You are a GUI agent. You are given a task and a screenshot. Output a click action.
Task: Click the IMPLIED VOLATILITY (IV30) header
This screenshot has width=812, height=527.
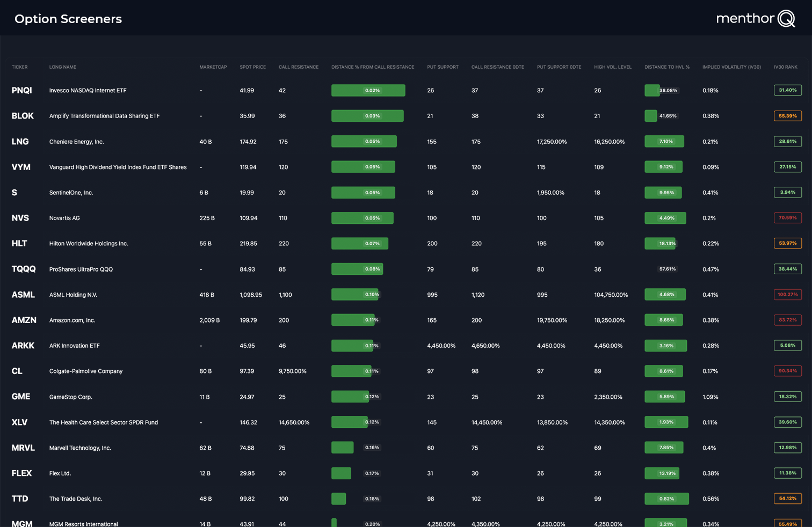coord(731,67)
